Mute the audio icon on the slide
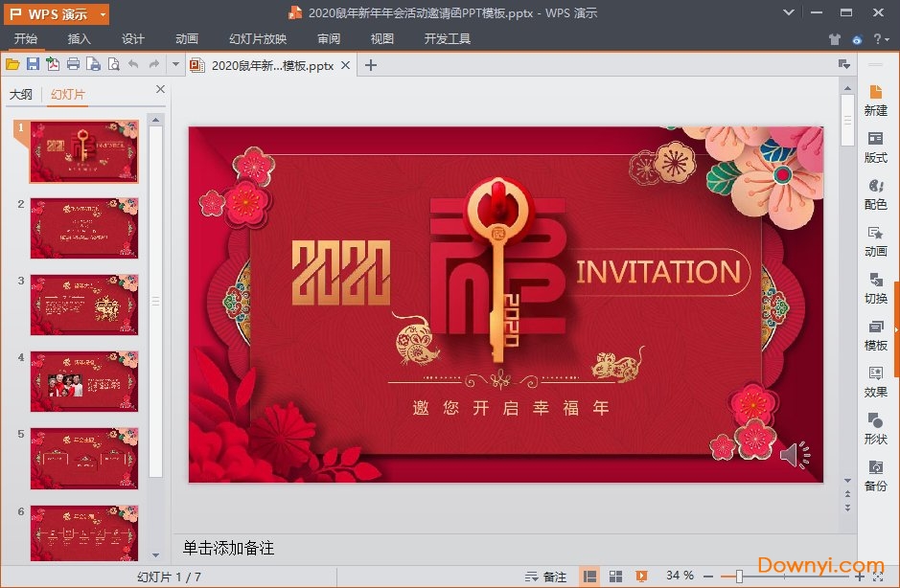Screen dimensions: 900x588 click(x=796, y=457)
